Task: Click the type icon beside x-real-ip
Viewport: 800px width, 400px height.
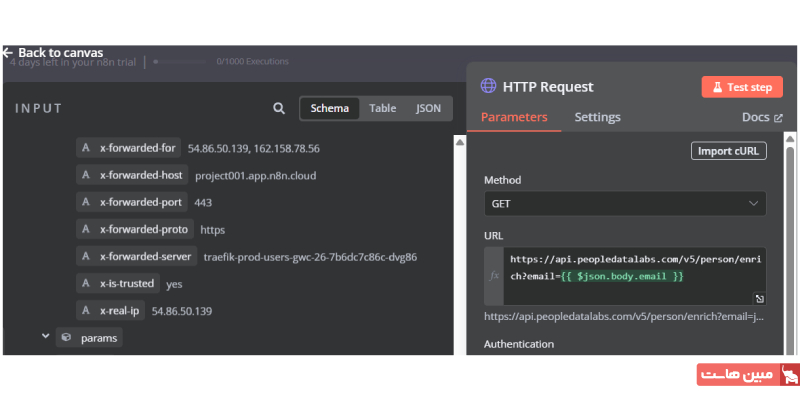Action: click(x=86, y=311)
